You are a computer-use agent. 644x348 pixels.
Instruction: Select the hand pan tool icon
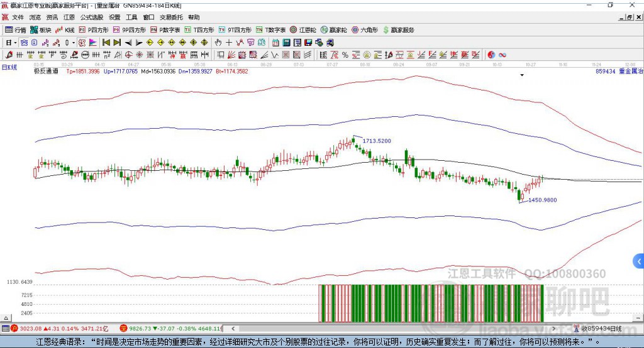point(218,43)
